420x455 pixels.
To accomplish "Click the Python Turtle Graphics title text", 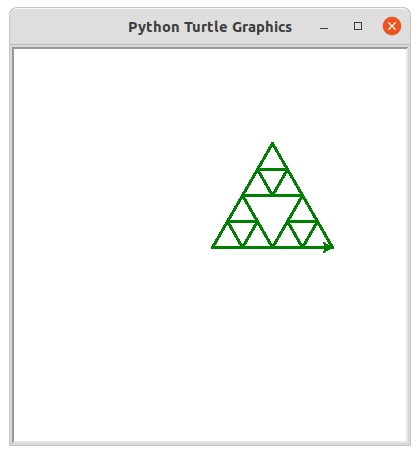I will pos(210,27).
